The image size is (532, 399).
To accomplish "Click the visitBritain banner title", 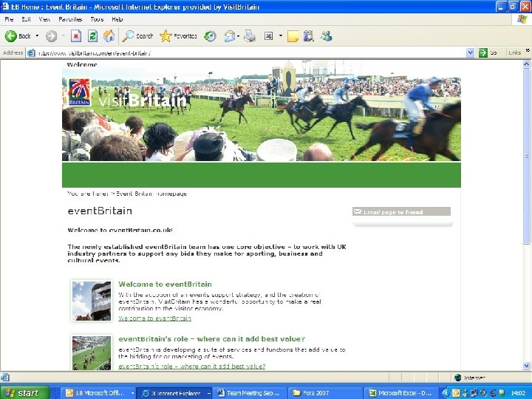I will pyautogui.click(x=143, y=100).
